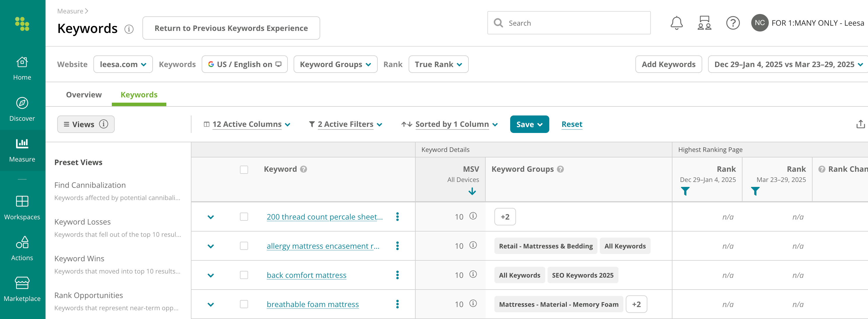Select the breathable foam mattress checkbox
The height and width of the screenshot is (319, 868).
pyautogui.click(x=244, y=304)
